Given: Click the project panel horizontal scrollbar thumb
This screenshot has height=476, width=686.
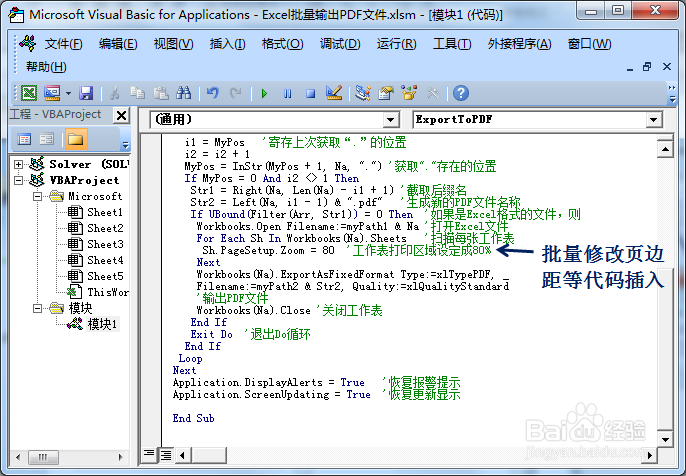Looking at the screenshot, I should pos(43,457).
